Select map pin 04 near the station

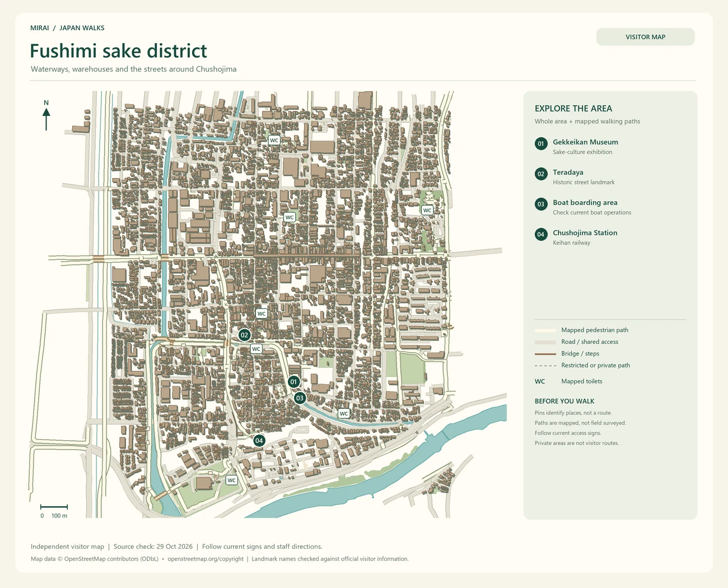pos(259,441)
